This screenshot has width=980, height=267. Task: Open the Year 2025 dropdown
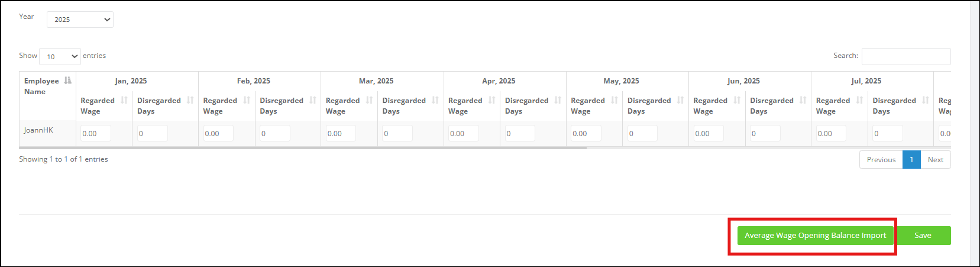pos(80,20)
